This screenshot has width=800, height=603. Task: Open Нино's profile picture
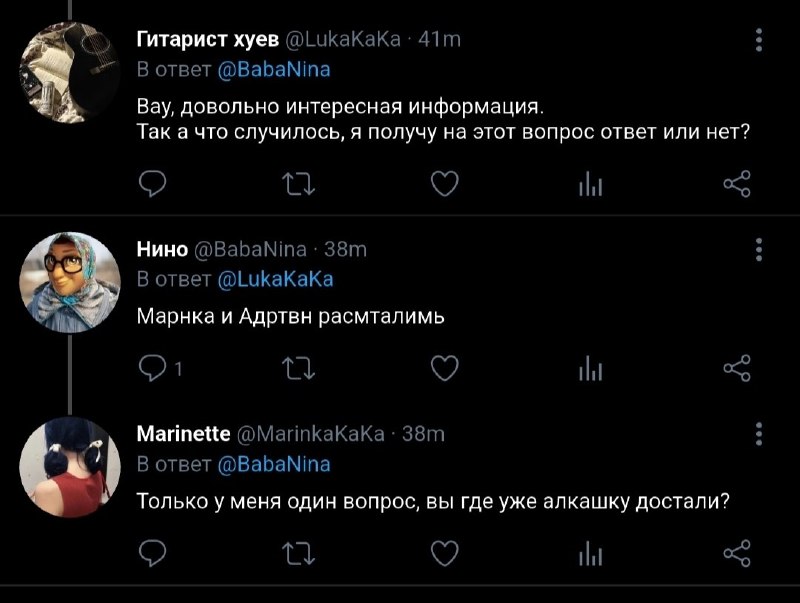click(70, 282)
